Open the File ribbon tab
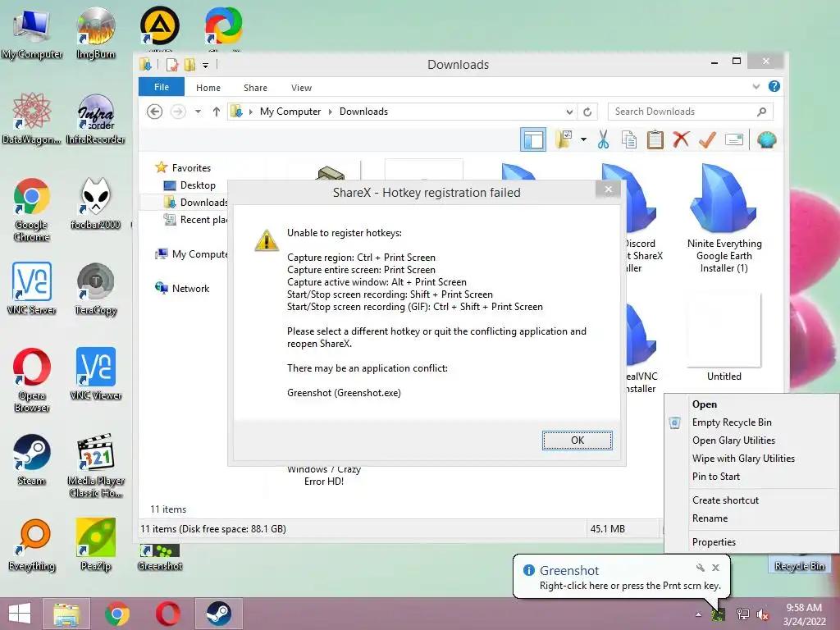The width and height of the screenshot is (840, 630). point(162,87)
